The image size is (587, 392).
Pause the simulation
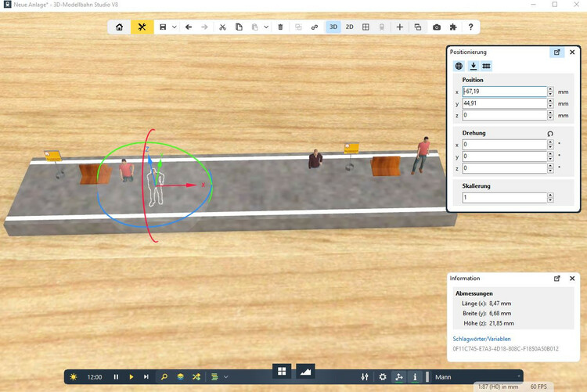tap(116, 377)
